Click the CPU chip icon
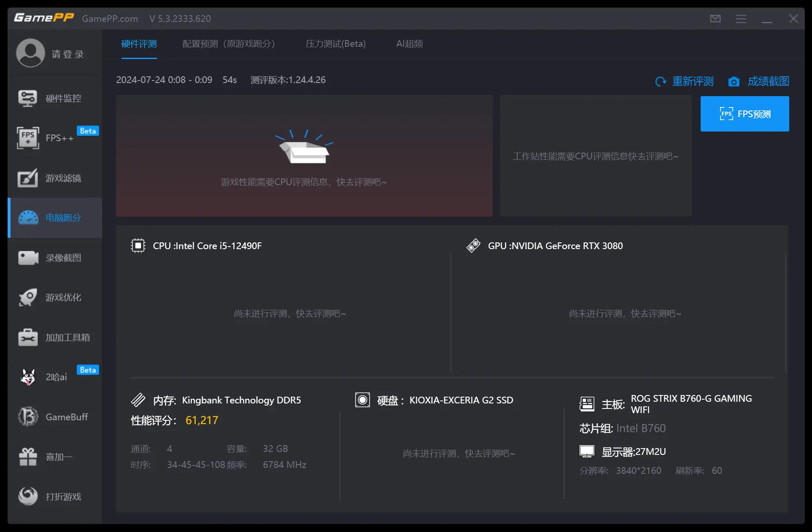The width and height of the screenshot is (812, 532). [x=138, y=246]
